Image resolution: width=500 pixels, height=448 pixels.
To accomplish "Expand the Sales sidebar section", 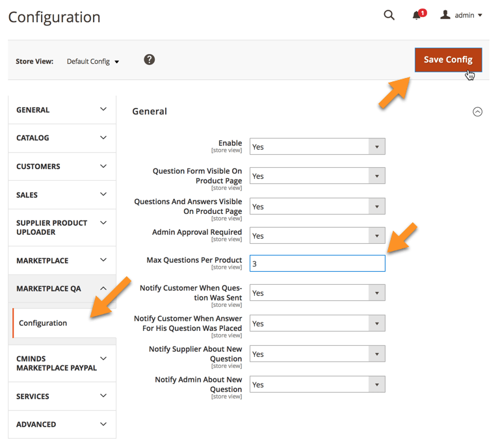I will click(x=62, y=195).
